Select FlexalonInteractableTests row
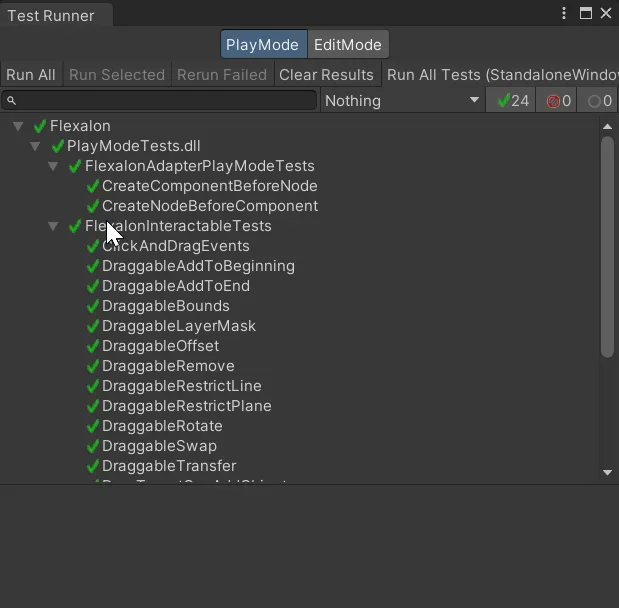 299,226
